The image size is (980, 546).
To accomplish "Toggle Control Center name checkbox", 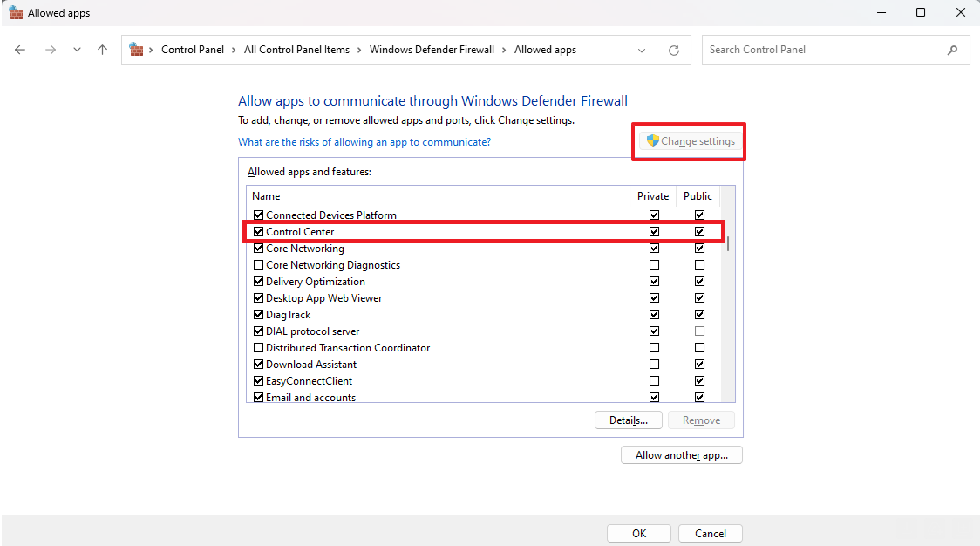I will (258, 231).
